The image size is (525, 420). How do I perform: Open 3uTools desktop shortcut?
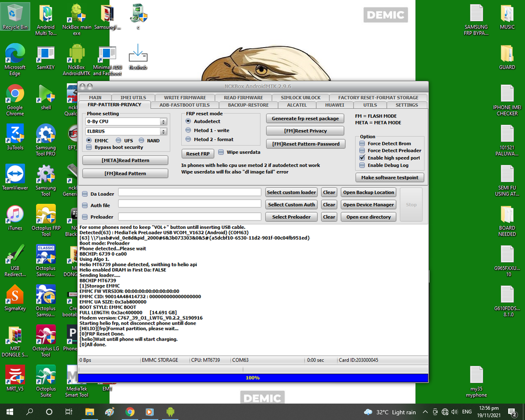[x=15, y=138]
